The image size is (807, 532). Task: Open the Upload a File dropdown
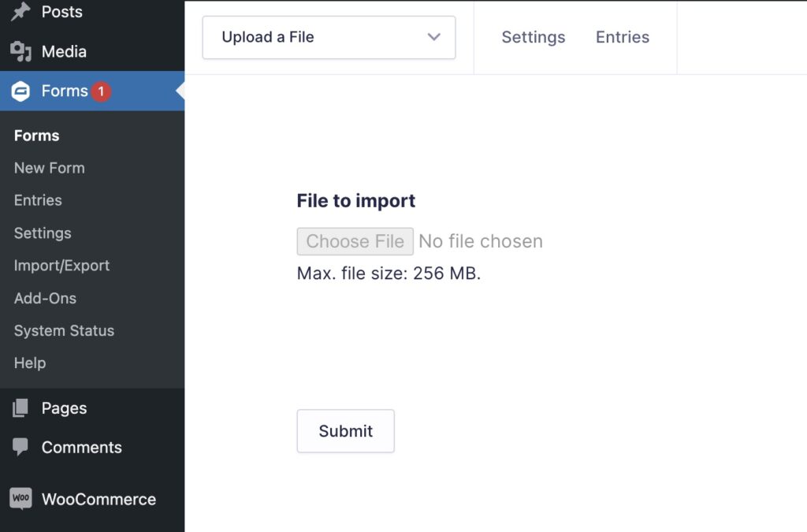[x=329, y=37]
